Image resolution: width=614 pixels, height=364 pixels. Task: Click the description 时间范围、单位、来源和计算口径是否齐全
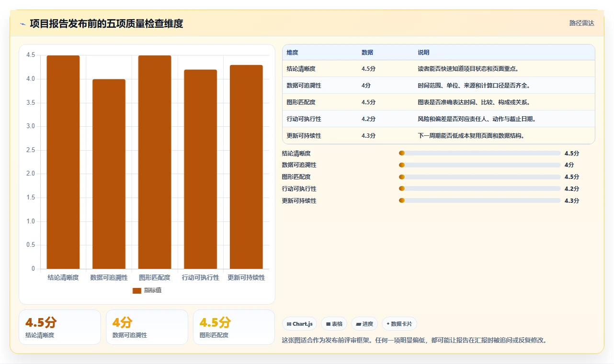pyautogui.click(x=474, y=86)
